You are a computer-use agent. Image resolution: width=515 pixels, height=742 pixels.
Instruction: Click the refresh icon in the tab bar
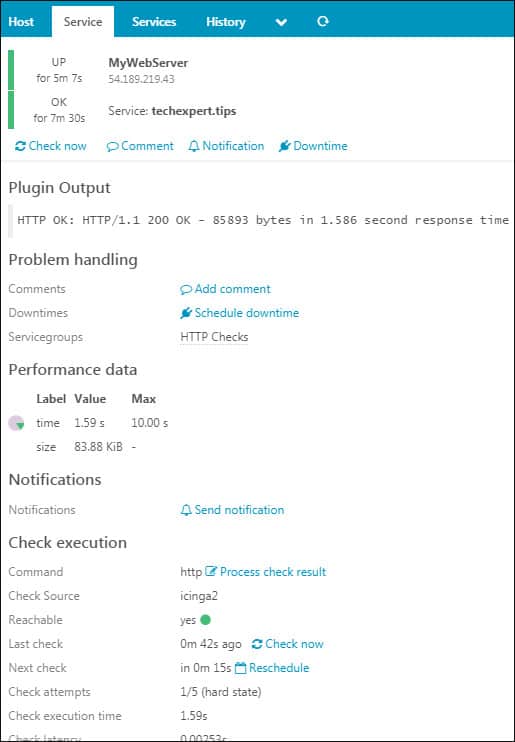[x=323, y=21]
